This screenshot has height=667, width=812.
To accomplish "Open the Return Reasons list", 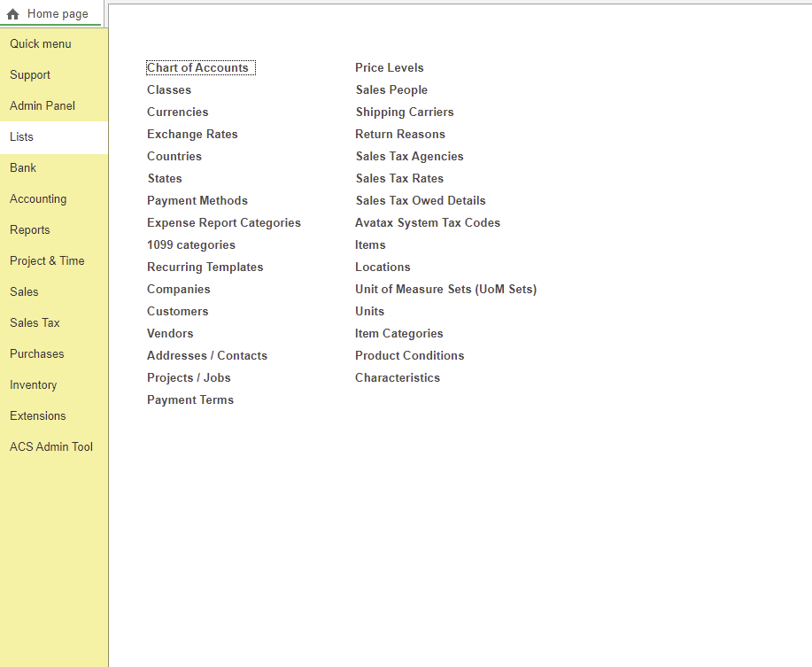I will pyautogui.click(x=400, y=135).
